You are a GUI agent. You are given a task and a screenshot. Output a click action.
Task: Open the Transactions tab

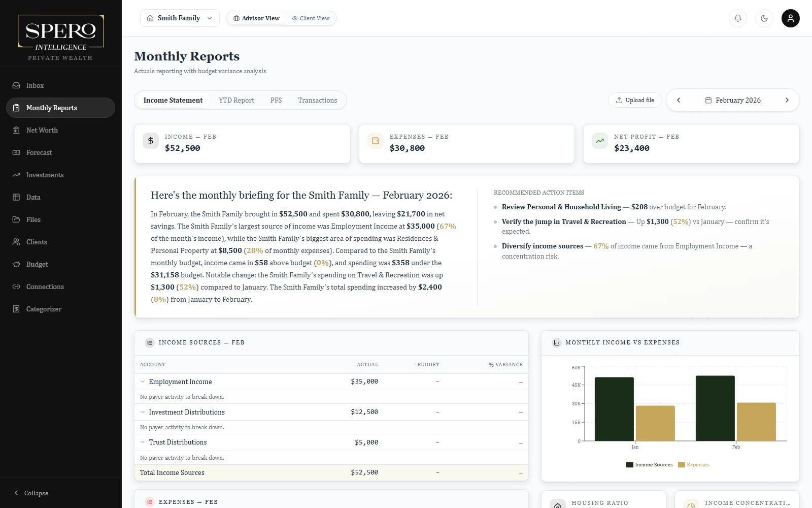[x=318, y=100]
